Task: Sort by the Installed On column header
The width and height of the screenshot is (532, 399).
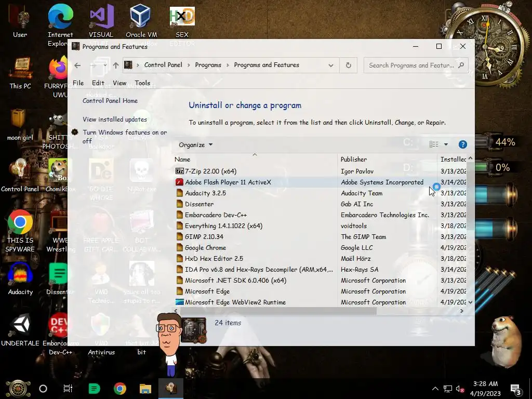Action: [x=453, y=159]
